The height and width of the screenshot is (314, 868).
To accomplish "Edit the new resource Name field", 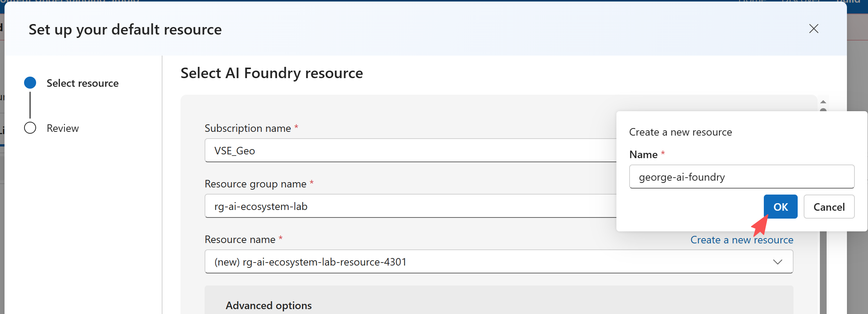I will [x=742, y=177].
